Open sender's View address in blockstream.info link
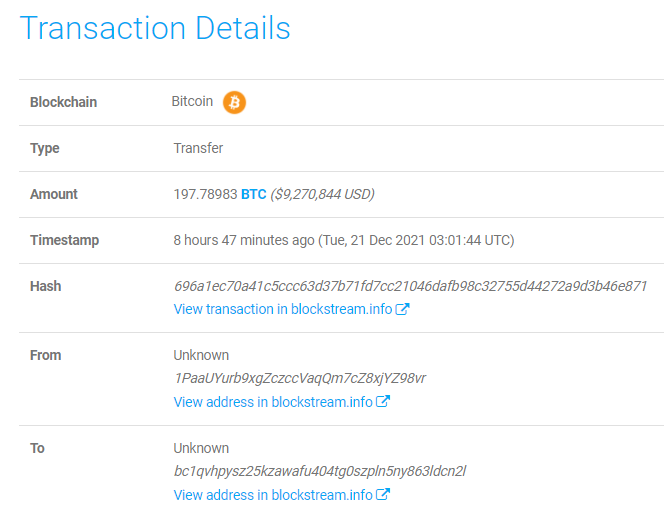The height and width of the screenshot is (523, 664). (x=272, y=402)
